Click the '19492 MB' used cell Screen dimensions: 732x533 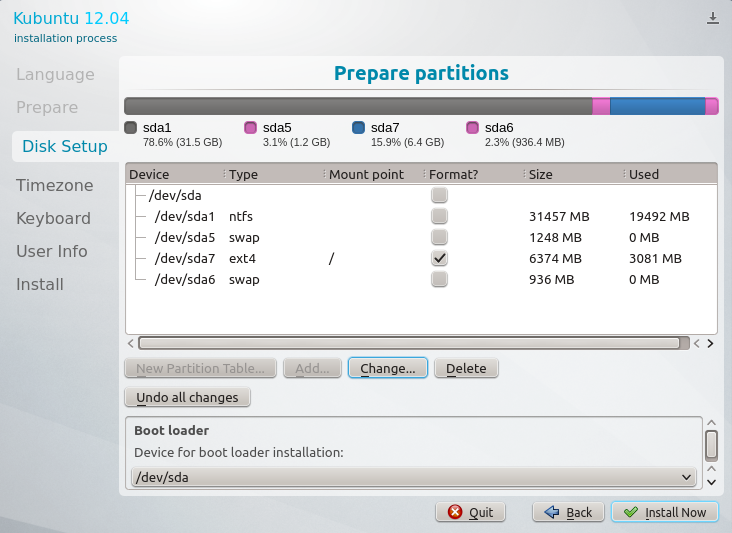[x=659, y=216]
